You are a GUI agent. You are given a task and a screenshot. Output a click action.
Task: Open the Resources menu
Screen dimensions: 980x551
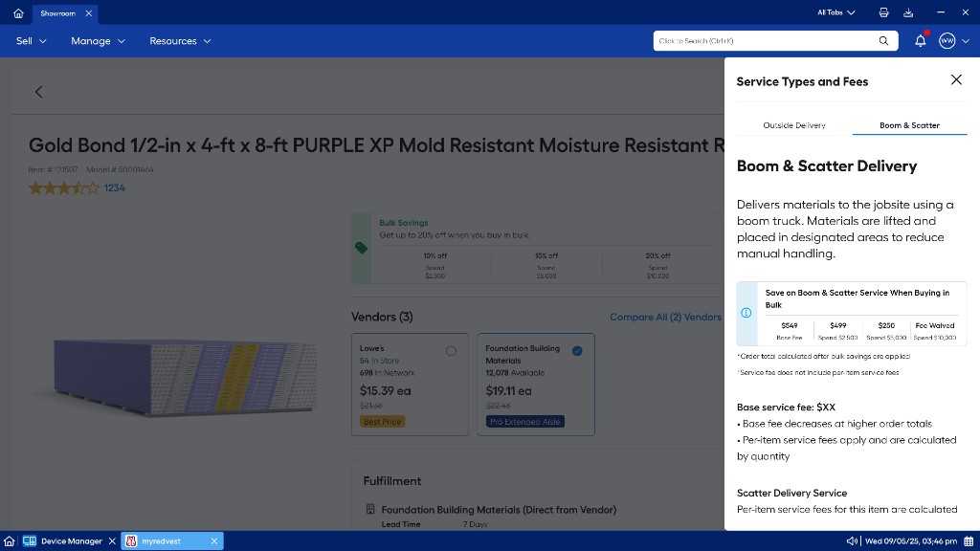pos(180,41)
